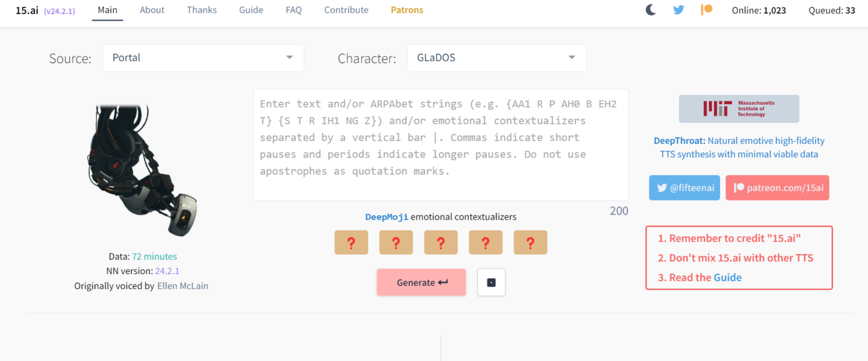Follow the Guide link in the reminders box
The height and width of the screenshot is (361, 868).
(x=727, y=277)
